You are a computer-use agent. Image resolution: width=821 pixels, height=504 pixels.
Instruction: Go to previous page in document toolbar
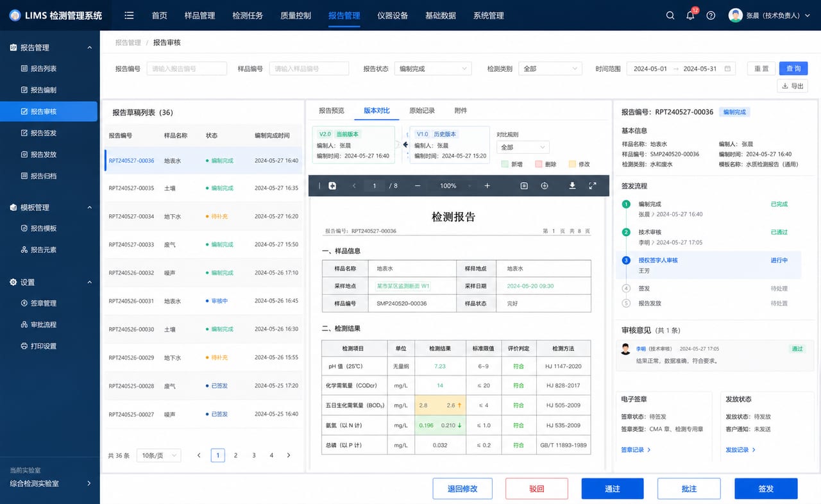coord(354,186)
